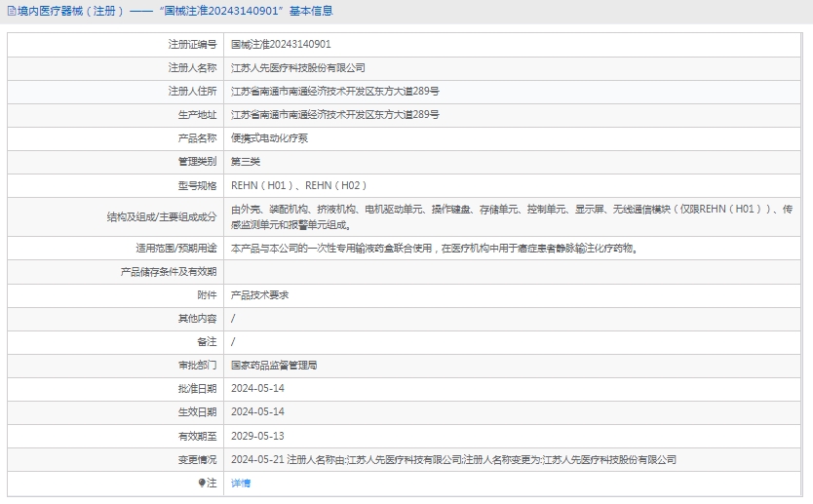Click the 国家药品监督管理局 approval department

point(274,366)
